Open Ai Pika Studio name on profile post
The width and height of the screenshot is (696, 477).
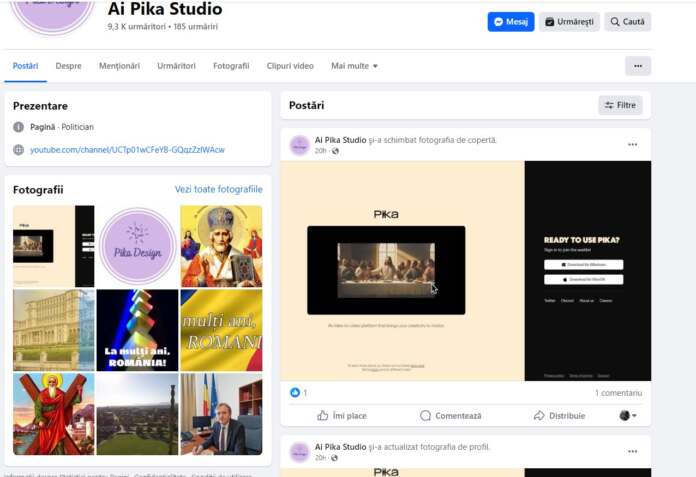340,447
